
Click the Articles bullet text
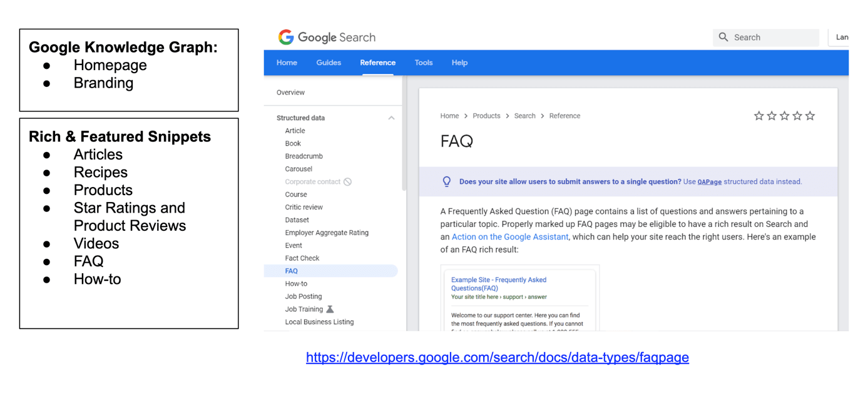(98, 154)
